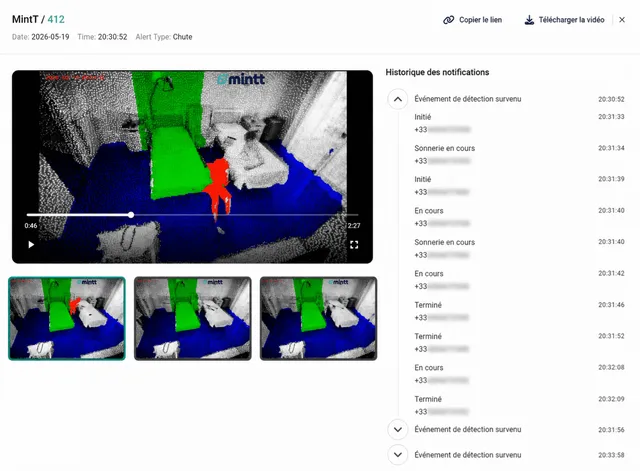
Task: Click the video progress slider handle
Action: pyautogui.click(x=131, y=215)
